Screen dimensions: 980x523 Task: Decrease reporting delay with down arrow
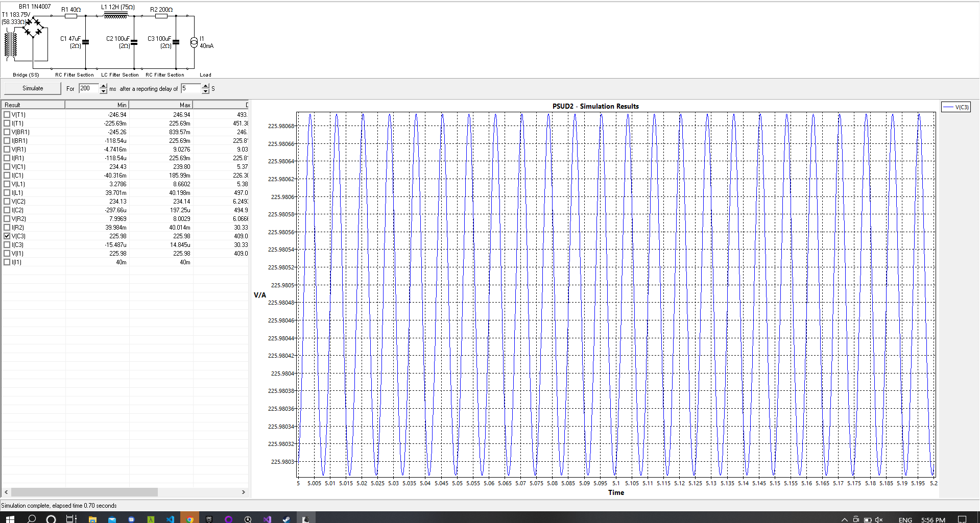pyautogui.click(x=206, y=91)
